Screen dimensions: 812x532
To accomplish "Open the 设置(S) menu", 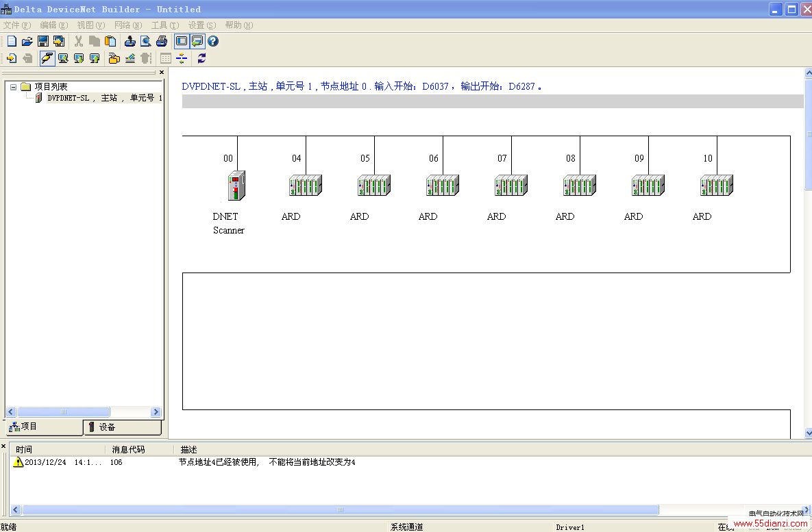I will 202,25.
